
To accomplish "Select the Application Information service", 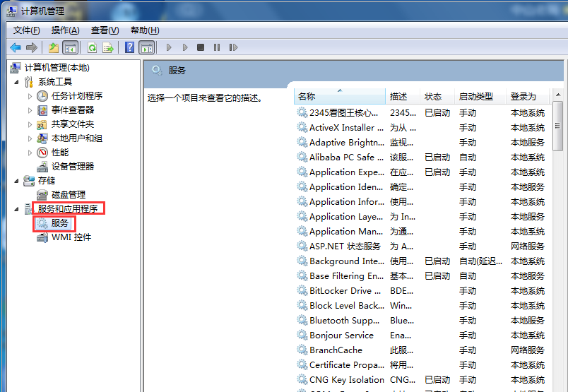I will (x=422, y=202).
